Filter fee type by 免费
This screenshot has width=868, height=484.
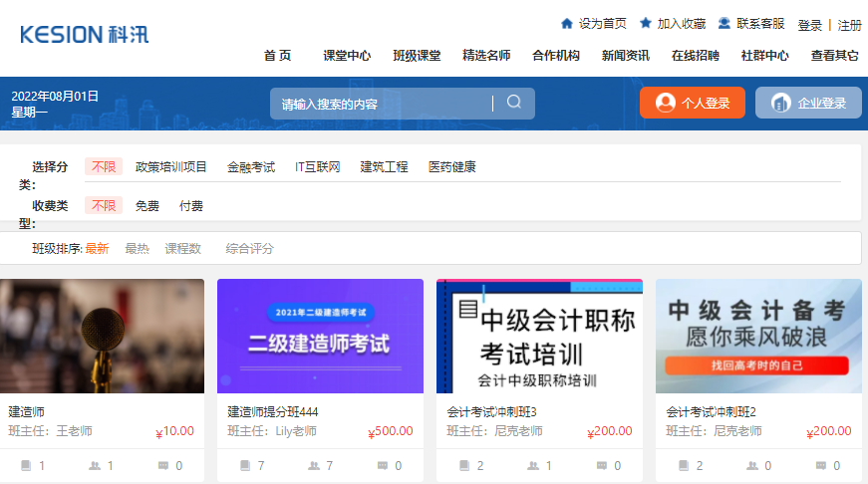[x=147, y=206]
